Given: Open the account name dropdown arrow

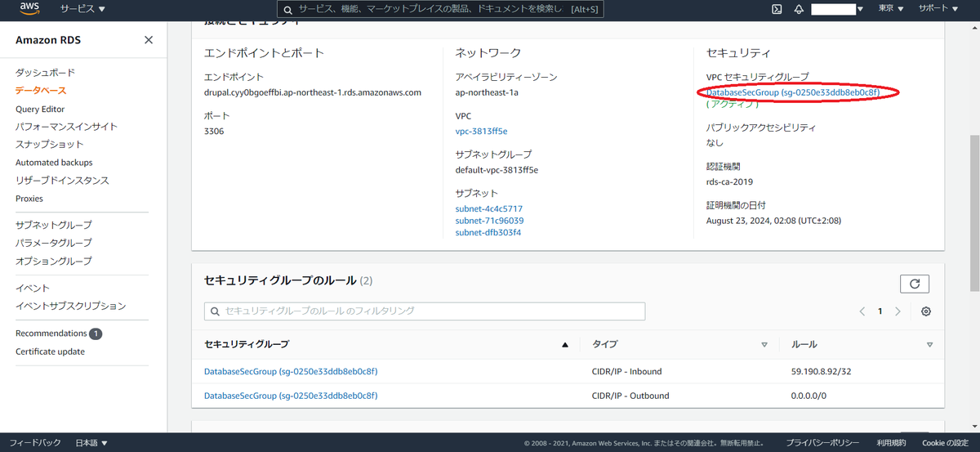Looking at the screenshot, I should coord(860,9).
